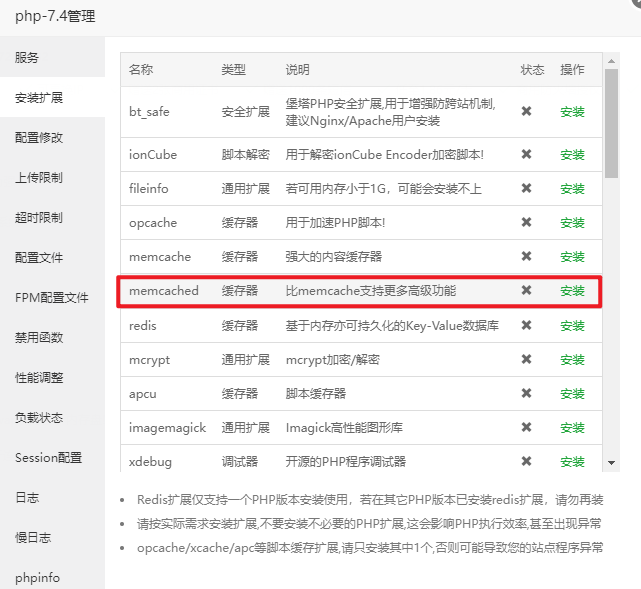
Task: Click the X status icon for apcu
Action: pyautogui.click(x=527, y=393)
